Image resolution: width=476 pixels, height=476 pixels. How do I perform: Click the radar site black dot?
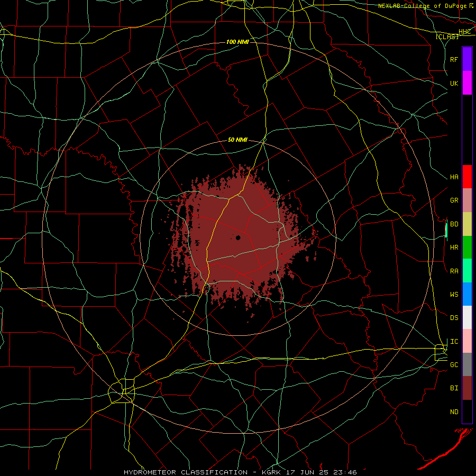click(238, 237)
